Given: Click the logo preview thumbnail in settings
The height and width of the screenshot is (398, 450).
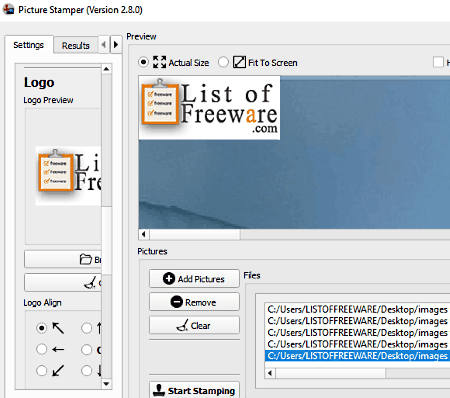Looking at the screenshot, I should 68,176.
